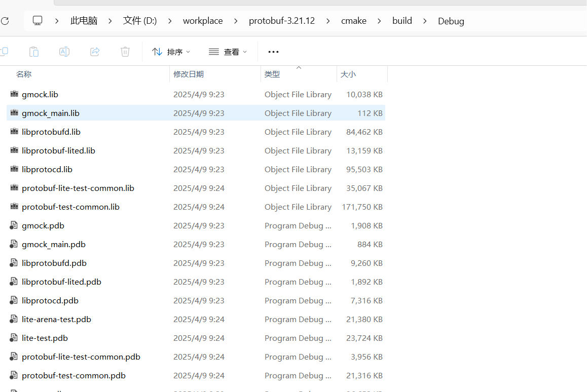This screenshot has width=587, height=392.
Task: Click the Paste icon in the toolbar
Action: (x=33, y=51)
